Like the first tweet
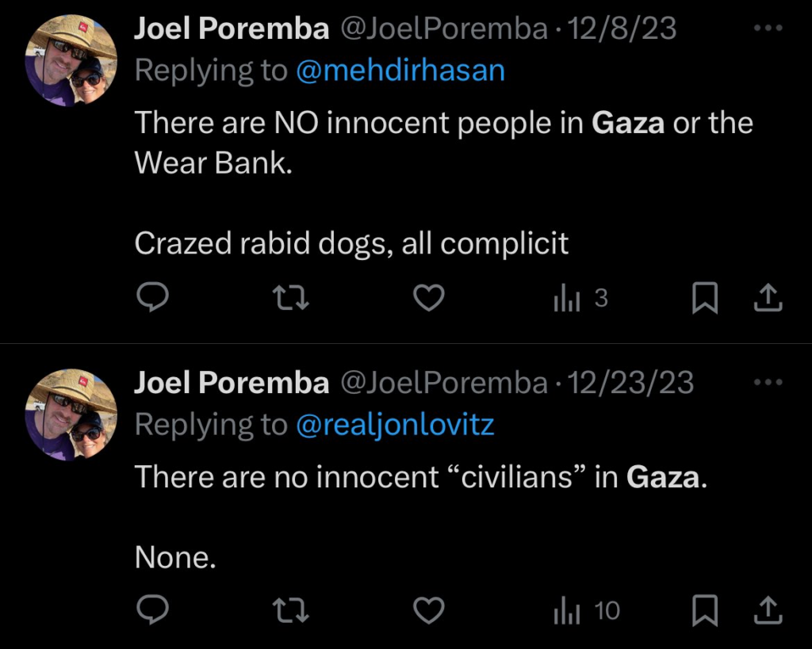 (x=428, y=297)
